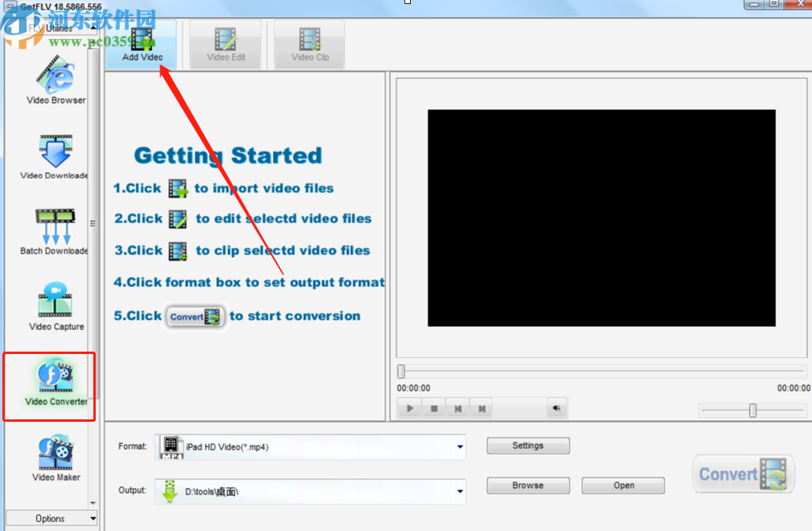Click the MP4 format icon
The width and height of the screenshot is (812, 531).
[171, 447]
